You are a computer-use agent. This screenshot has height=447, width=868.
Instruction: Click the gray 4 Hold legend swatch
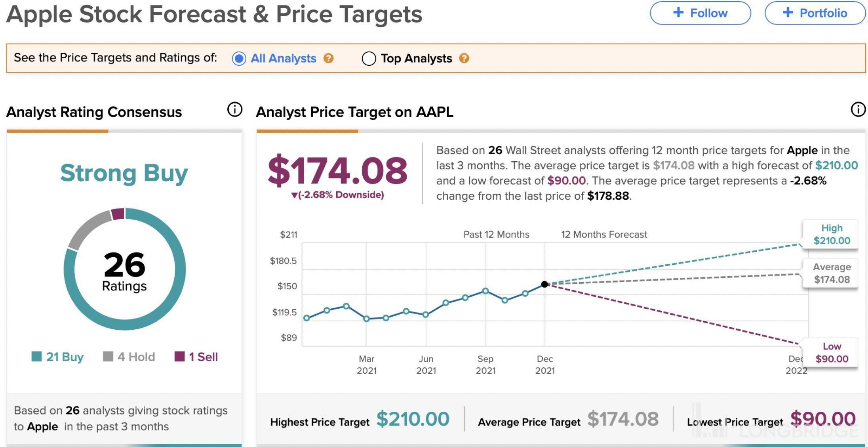tap(108, 357)
